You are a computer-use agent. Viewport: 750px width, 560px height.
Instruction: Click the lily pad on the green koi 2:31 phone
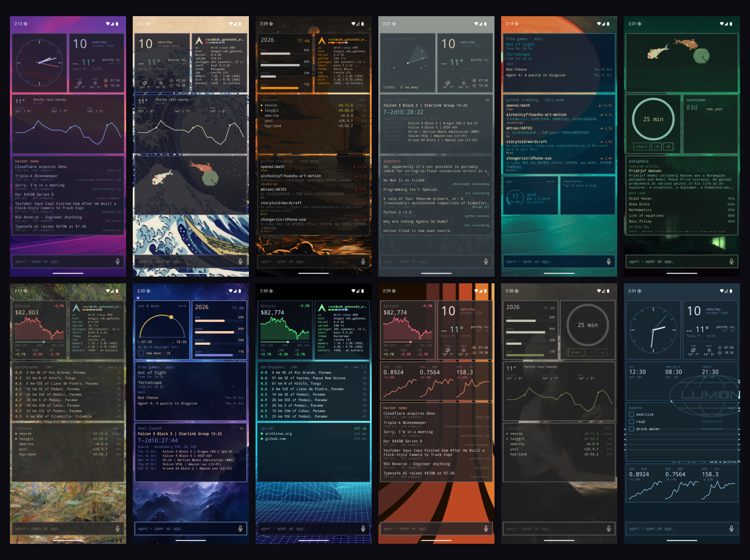point(701,55)
